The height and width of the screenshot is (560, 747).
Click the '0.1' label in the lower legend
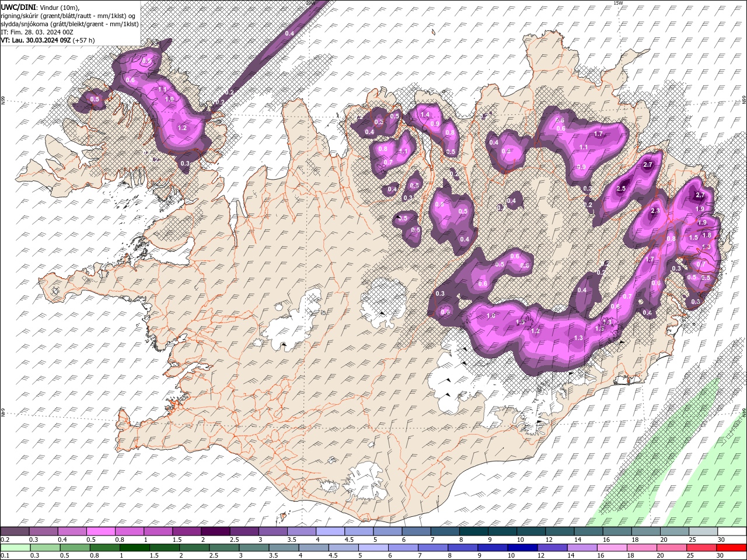(x=5, y=555)
